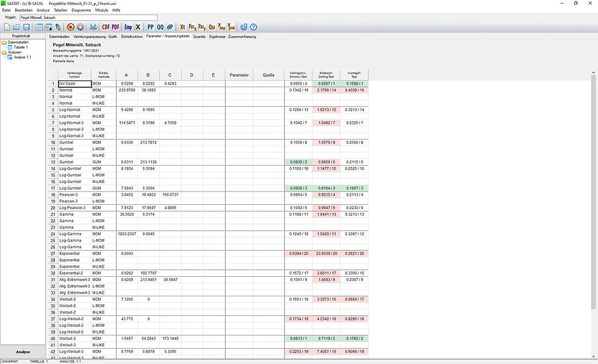Viewport: 598px width, 364px height.
Task: Click the Kolmogorov-Smirnov-Test column header
Action: 298,75
